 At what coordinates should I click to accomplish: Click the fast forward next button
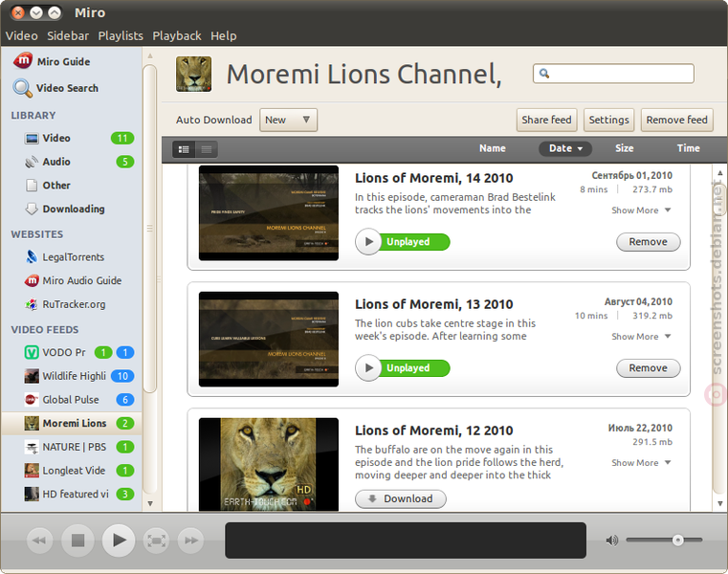(190, 541)
